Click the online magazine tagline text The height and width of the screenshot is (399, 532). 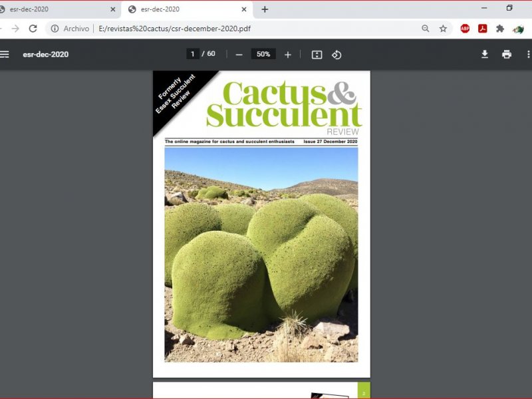229,142
